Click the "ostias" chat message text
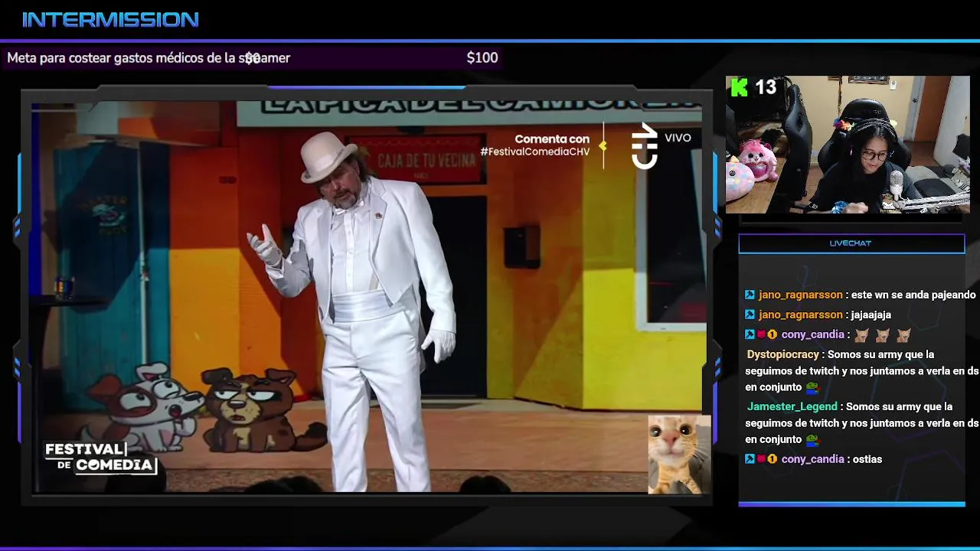Image resolution: width=980 pixels, height=551 pixels. 867,459
